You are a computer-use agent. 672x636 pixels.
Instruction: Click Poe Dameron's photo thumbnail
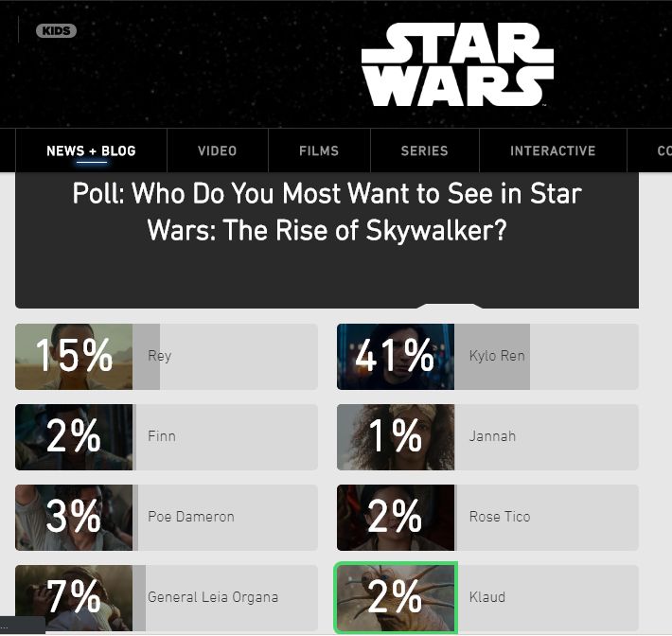tap(74, 517)
